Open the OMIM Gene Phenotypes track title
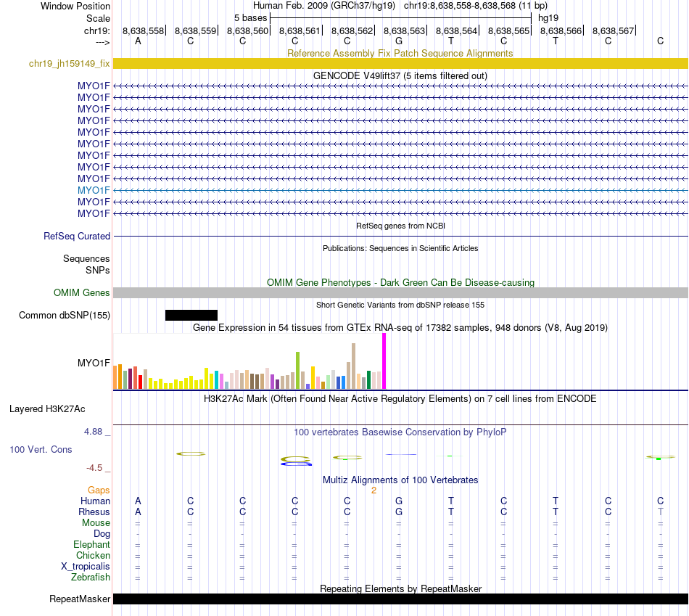This screenshot has width=689, height=616. (x=400, y=283)
